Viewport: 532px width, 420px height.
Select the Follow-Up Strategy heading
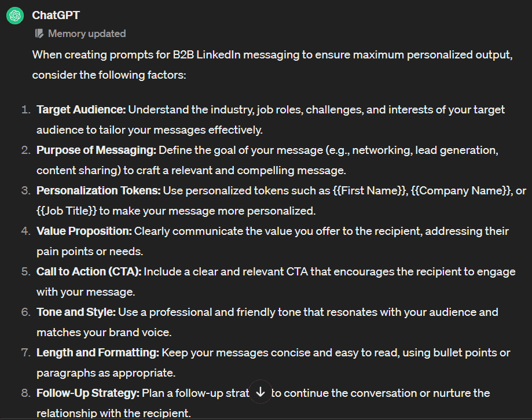click(88, 393)
